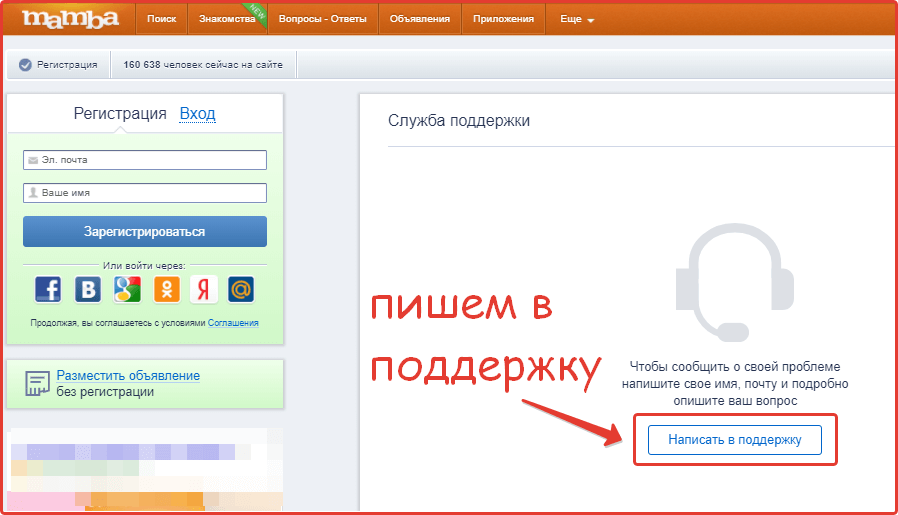Click the Регистрация checkmark icon
Viewport: 898px width, 515px height.
click(25, 65)
